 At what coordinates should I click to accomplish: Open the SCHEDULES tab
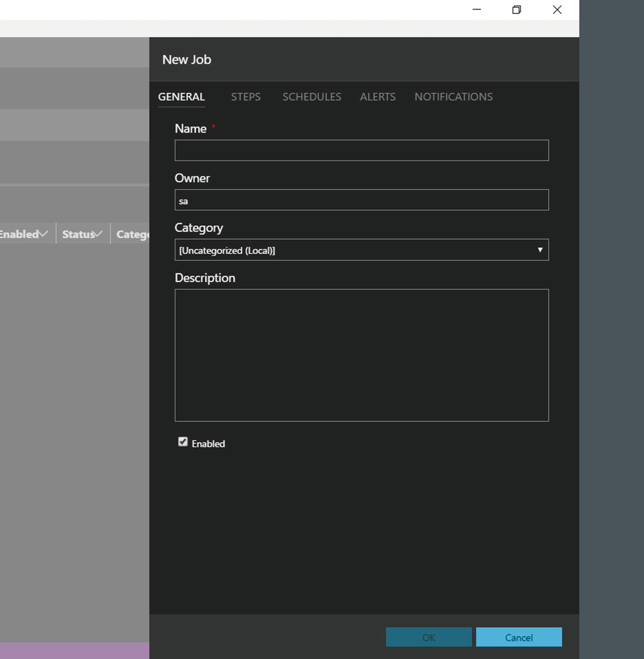pyautogui.click(x=312, y=97)
